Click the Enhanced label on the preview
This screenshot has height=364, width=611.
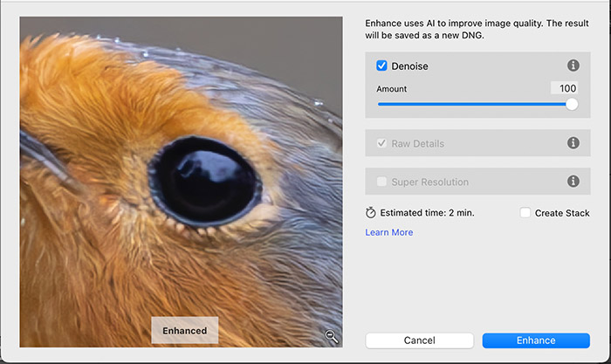point(184,331)
